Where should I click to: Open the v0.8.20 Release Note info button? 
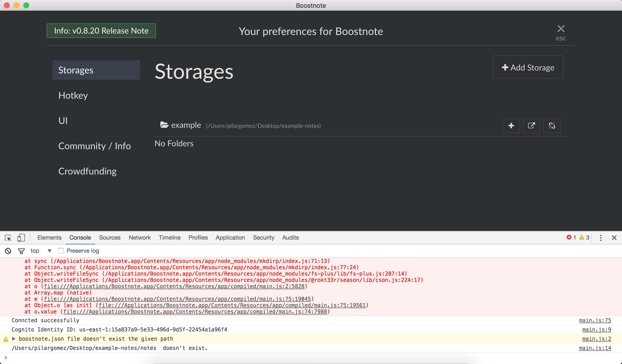coord(101,31)
